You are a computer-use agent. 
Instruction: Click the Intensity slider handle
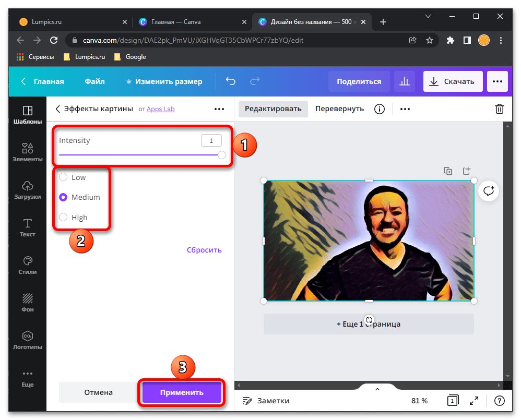pyautogui.click(x=222, y=155)
